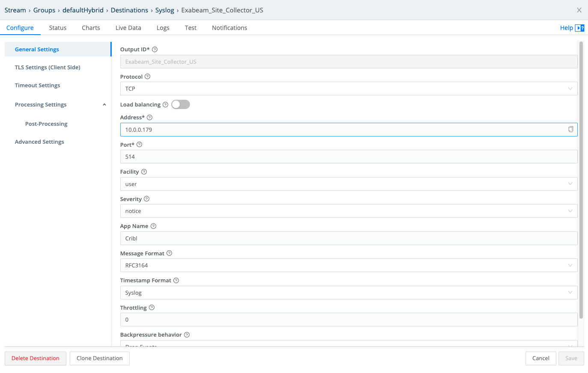Click inside the Port input field

(x=300, y=157)
